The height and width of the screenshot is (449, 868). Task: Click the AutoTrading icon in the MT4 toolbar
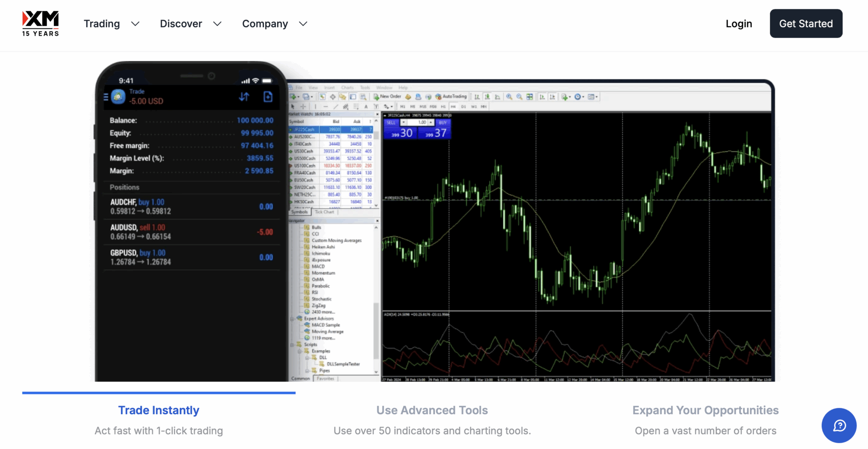tap(438, 97)
